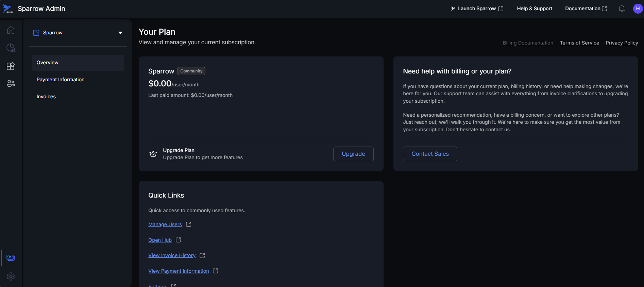Follow the View Invoice History link

coord(172,255)
